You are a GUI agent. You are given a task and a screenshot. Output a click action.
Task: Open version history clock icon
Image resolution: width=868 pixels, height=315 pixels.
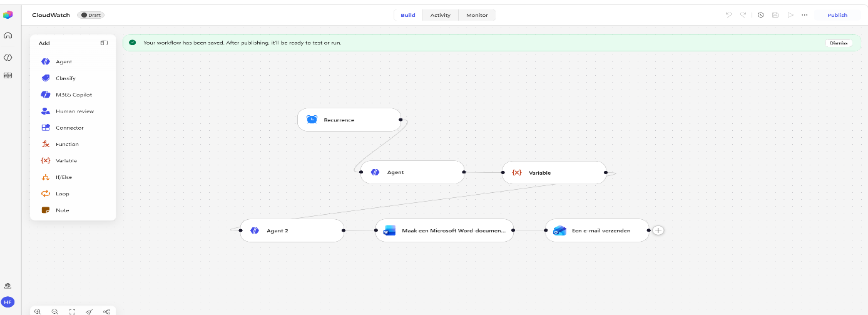(x=761, y=15)
